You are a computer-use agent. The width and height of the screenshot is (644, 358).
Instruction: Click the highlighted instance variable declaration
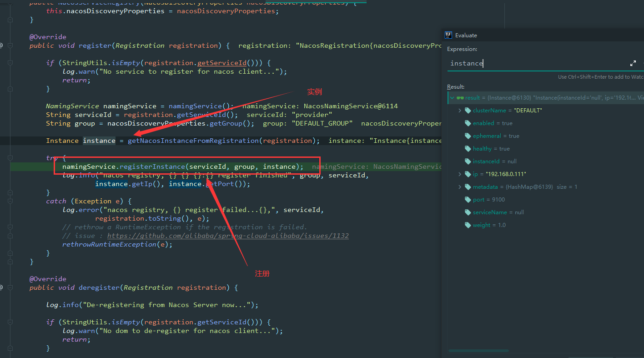tap(99, 141)
